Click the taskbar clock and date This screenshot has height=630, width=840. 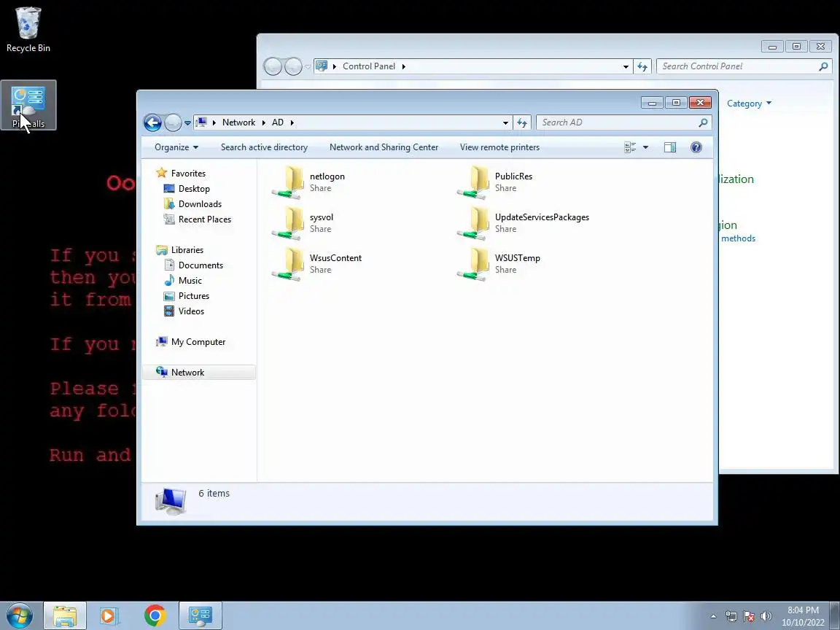click(x=803, y=616)
